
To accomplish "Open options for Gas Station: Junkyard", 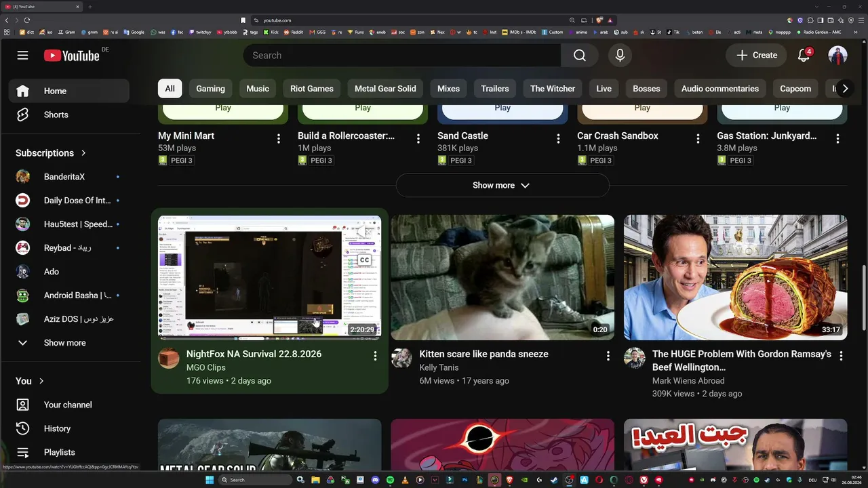I will point(837,139).
